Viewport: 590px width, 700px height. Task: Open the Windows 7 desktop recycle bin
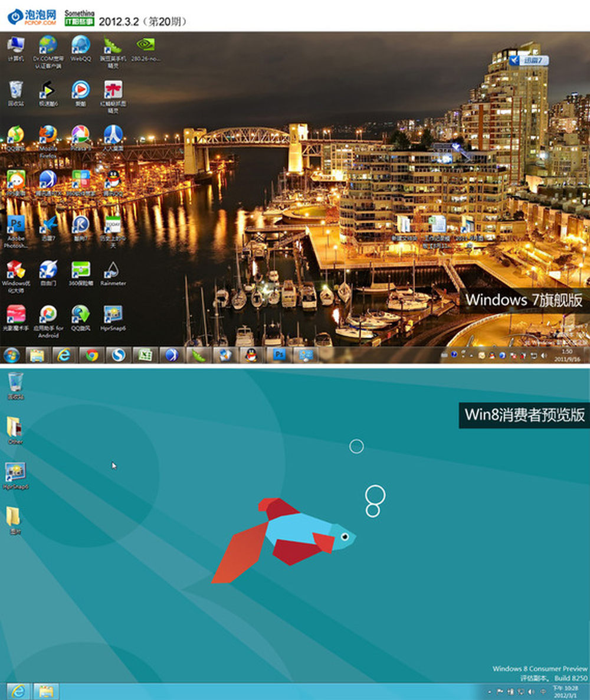coord(15,93)
